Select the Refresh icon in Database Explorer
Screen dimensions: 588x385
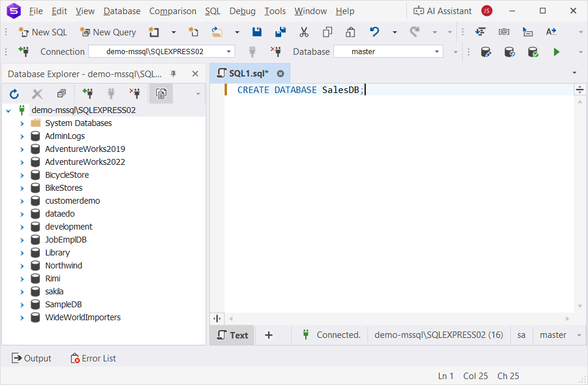pos(14,93)
